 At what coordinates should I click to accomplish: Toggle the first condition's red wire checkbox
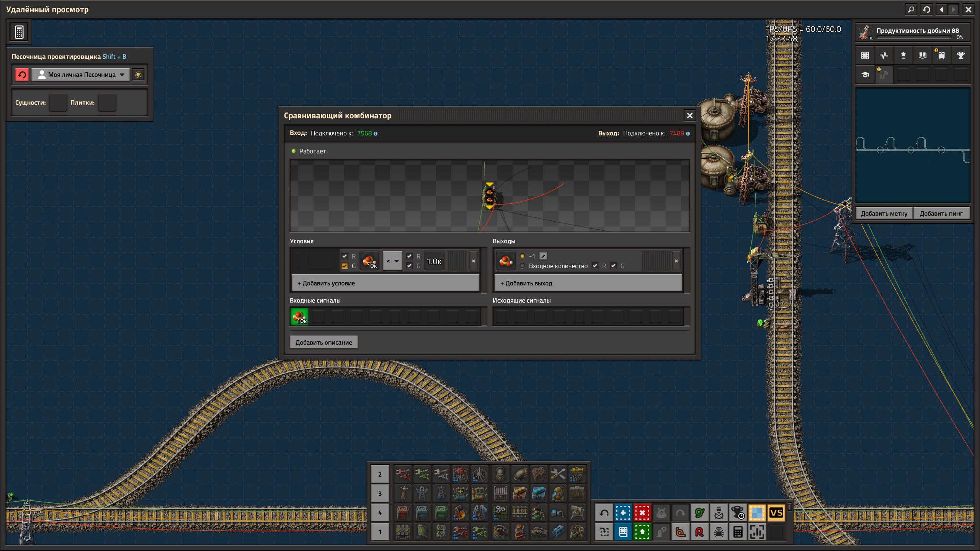[345, 256]
